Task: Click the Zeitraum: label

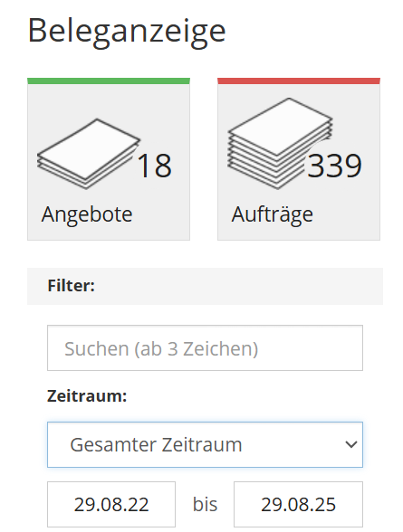Action: [87, 396]
